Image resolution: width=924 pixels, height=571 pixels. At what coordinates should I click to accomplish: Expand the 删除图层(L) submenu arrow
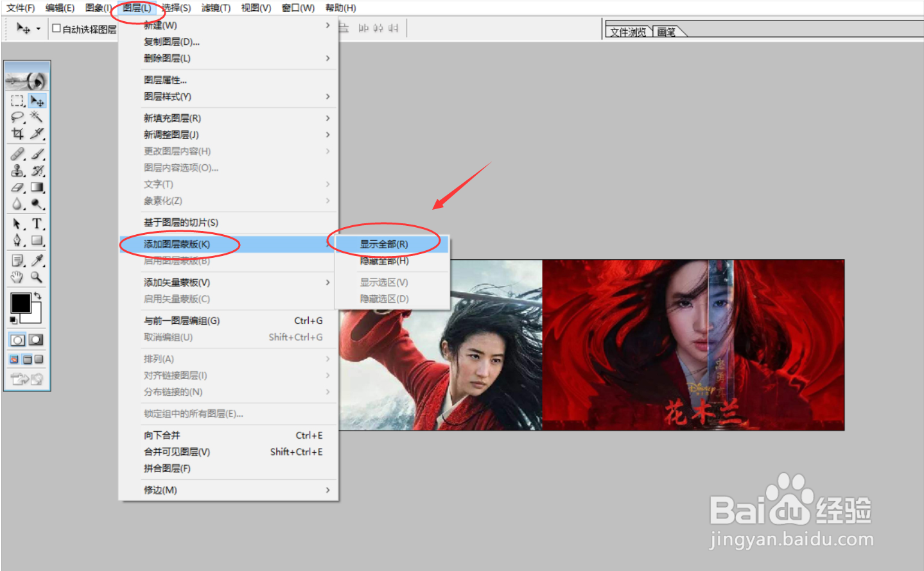327,58
